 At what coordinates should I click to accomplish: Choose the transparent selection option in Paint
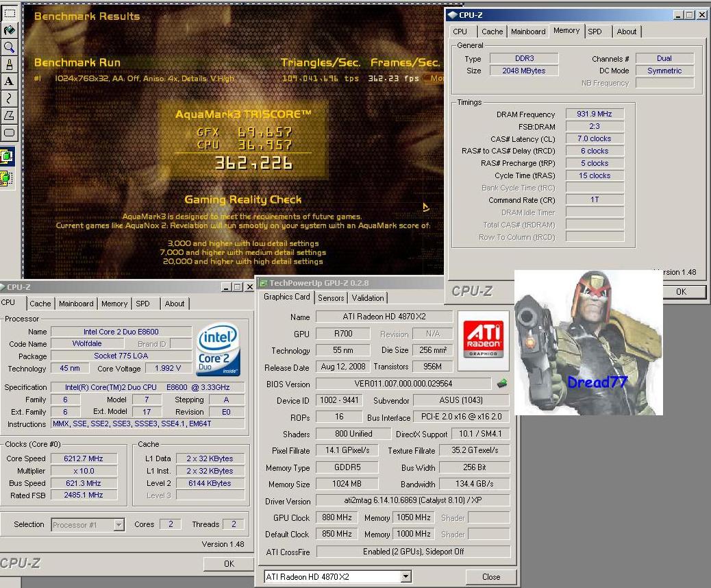[7, 178]
